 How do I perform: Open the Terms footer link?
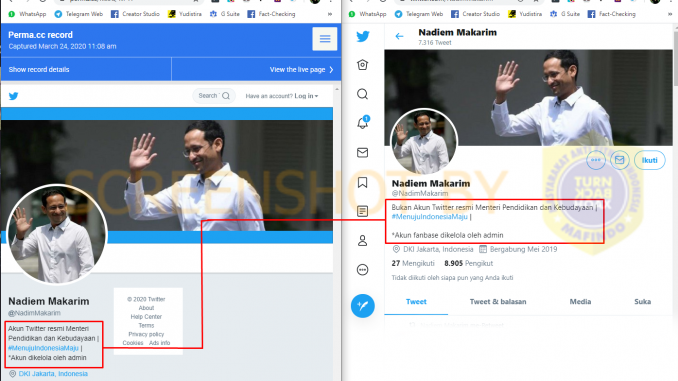pyautogui.click(x=146, y=325)
